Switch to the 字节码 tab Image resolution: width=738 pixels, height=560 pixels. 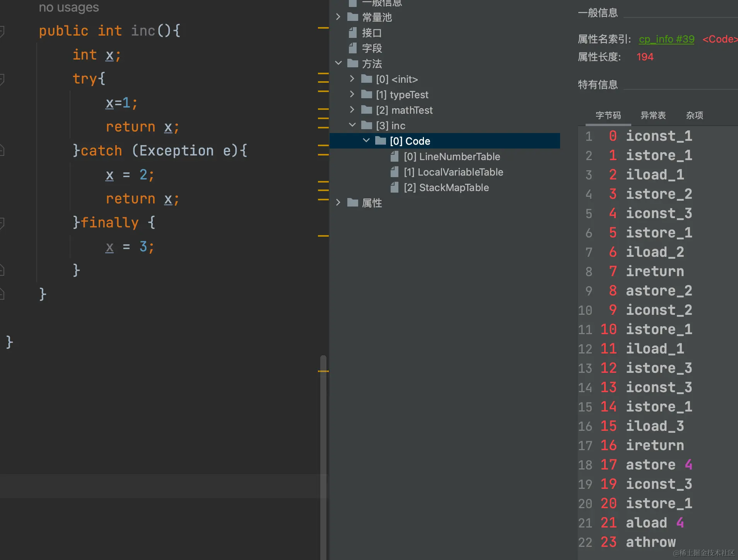click(x=608, y=115)
